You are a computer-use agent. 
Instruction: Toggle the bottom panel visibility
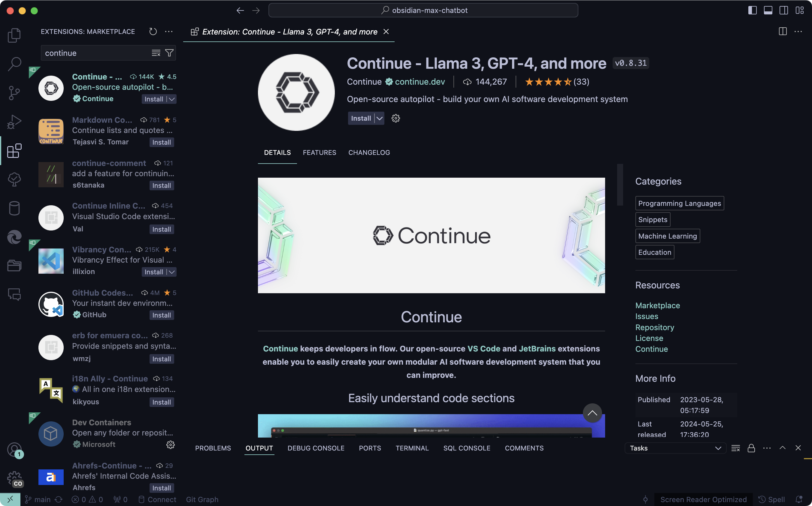[768, 11]
